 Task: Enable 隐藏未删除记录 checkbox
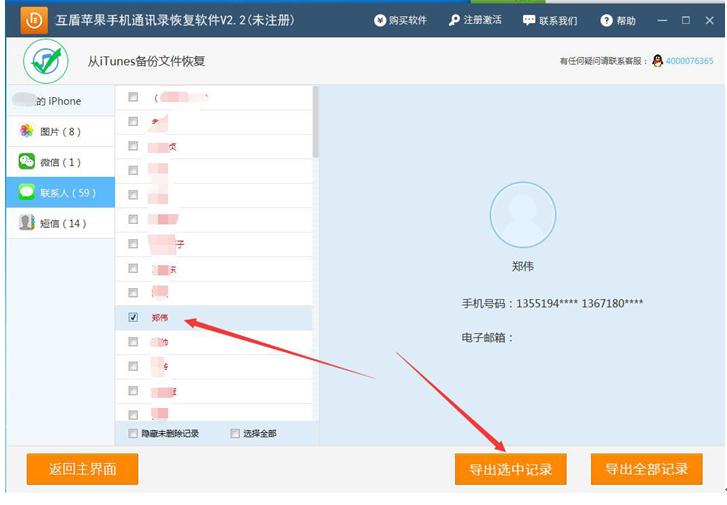tap(133, 433)
